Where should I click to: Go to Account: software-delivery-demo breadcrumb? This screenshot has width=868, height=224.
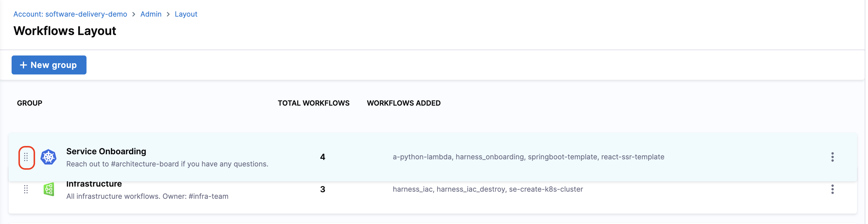[70, 14]
